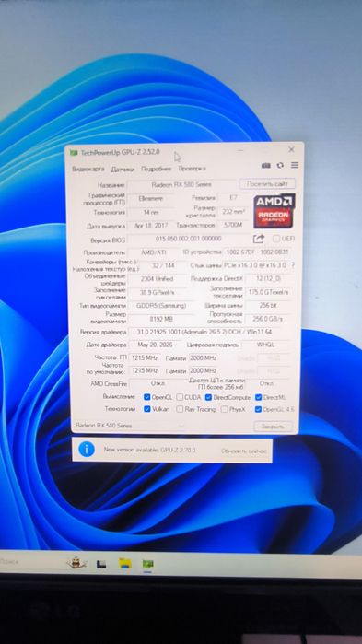
Task: Click the 32 / 144 ROPs/TMUs value
Action: coord(163,265)
